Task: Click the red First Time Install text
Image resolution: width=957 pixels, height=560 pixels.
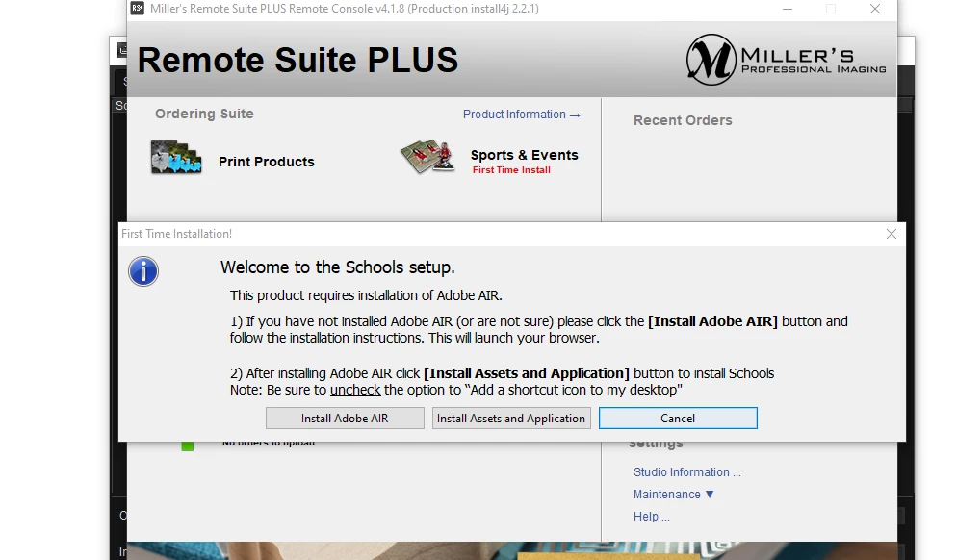Action: tap(511, 170)
